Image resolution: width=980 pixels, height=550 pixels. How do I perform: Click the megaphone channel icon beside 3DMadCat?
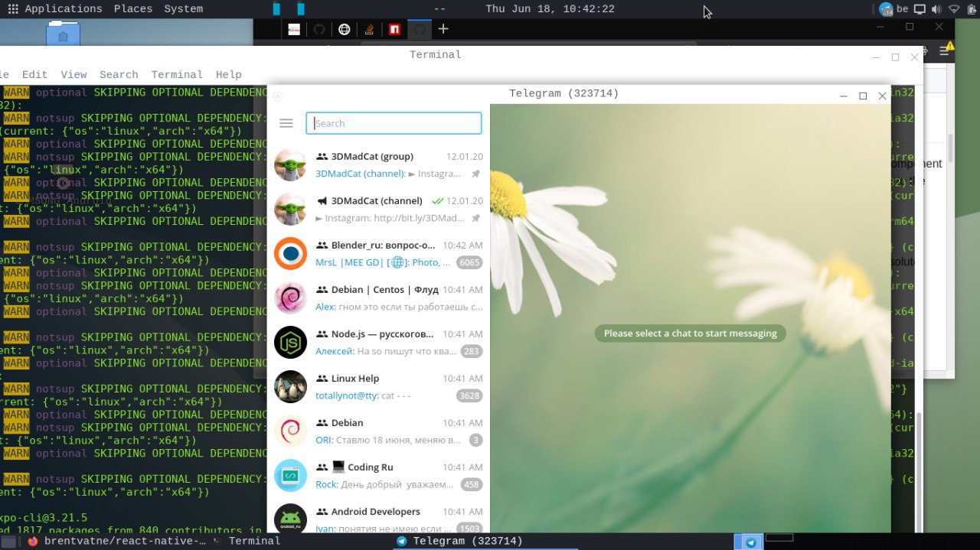[x=322, y=200]
